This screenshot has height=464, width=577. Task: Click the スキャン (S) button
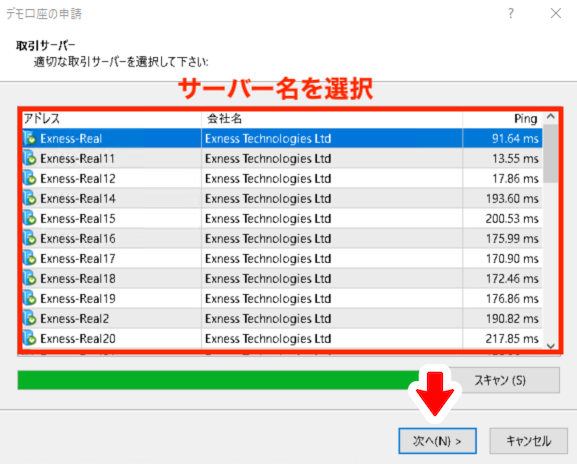click(504, 380)
